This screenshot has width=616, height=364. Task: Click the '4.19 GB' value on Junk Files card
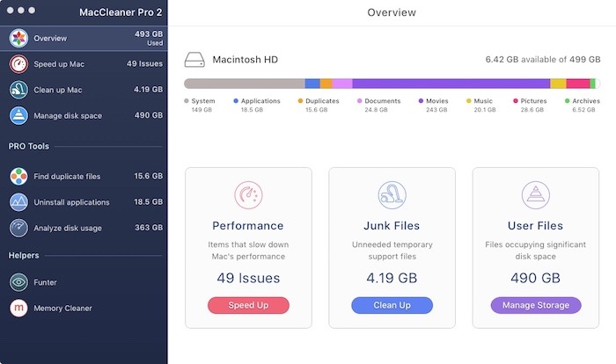tap(392, 278)
